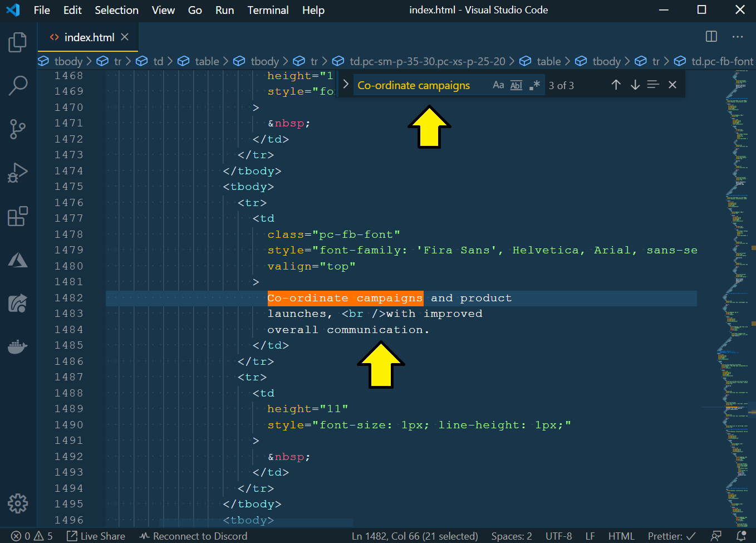Image resolution: width=756 pixels, height=543 pixels.
Task: Click the 3 of 3 match counter
Action: click(561, 85)
